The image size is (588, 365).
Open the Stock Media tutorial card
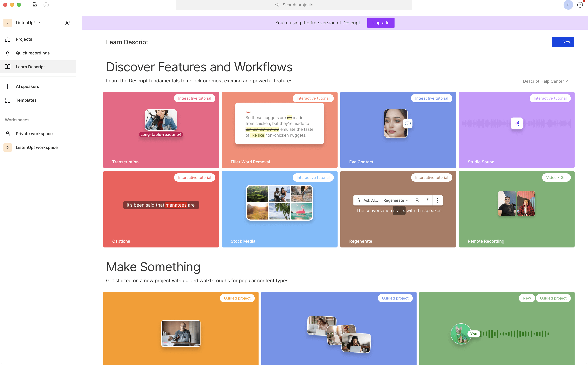(x=279, y=209)
